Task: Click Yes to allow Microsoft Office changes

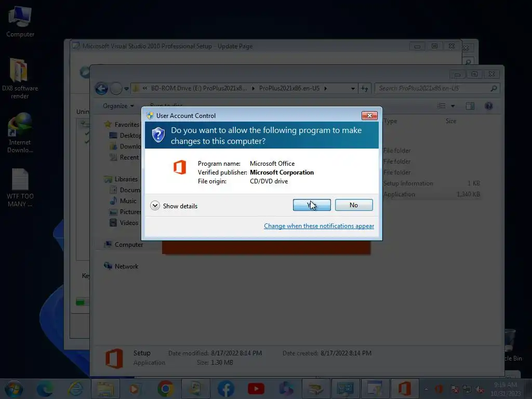Action: 312,205
